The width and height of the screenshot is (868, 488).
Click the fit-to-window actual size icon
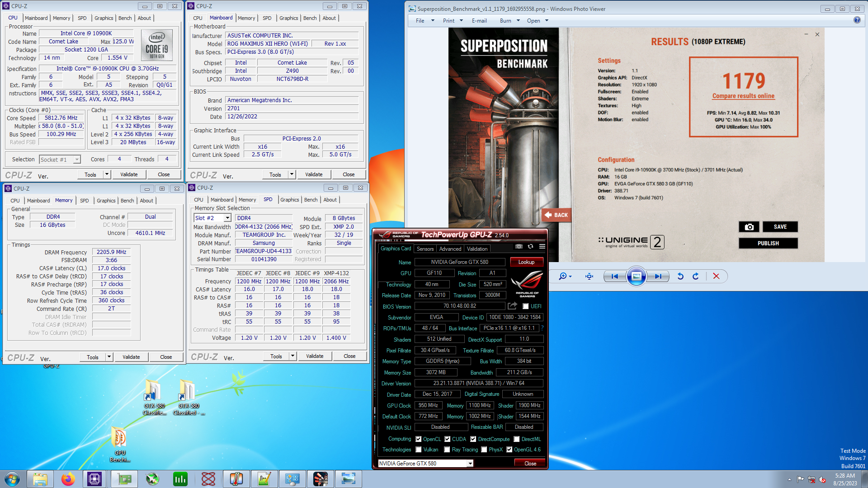[589, 276]
